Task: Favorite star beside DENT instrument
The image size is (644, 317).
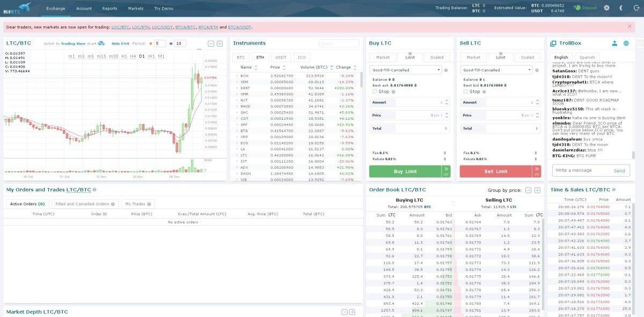Action: 237,88
